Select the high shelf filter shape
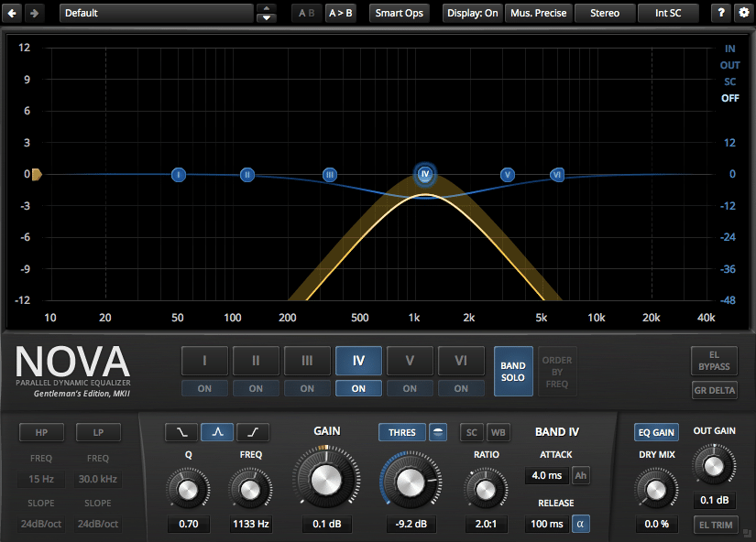This screenshot has width=756, height=542. tap(253, 432)
